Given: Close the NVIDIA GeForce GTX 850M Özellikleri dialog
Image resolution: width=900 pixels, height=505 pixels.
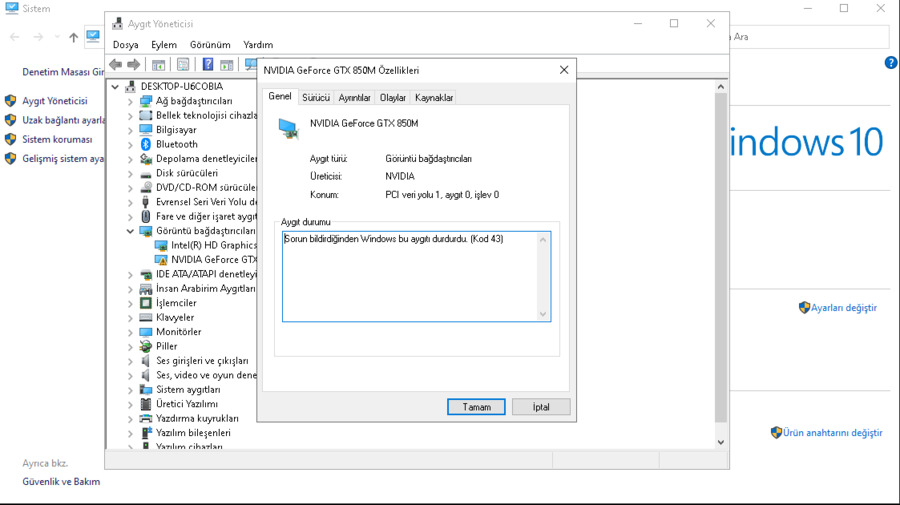Looking at the screenshot, I should coord(564,70).
